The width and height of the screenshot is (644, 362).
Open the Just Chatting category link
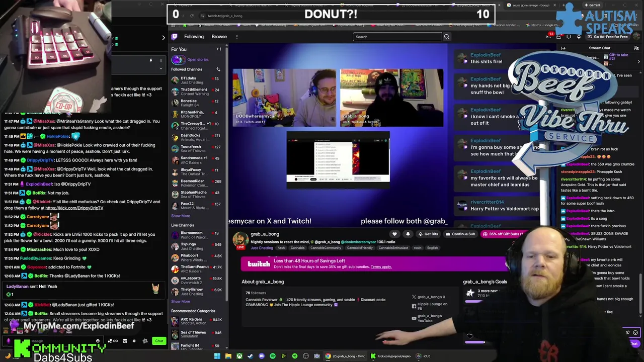pyautogui.click(x=262, y=248)
